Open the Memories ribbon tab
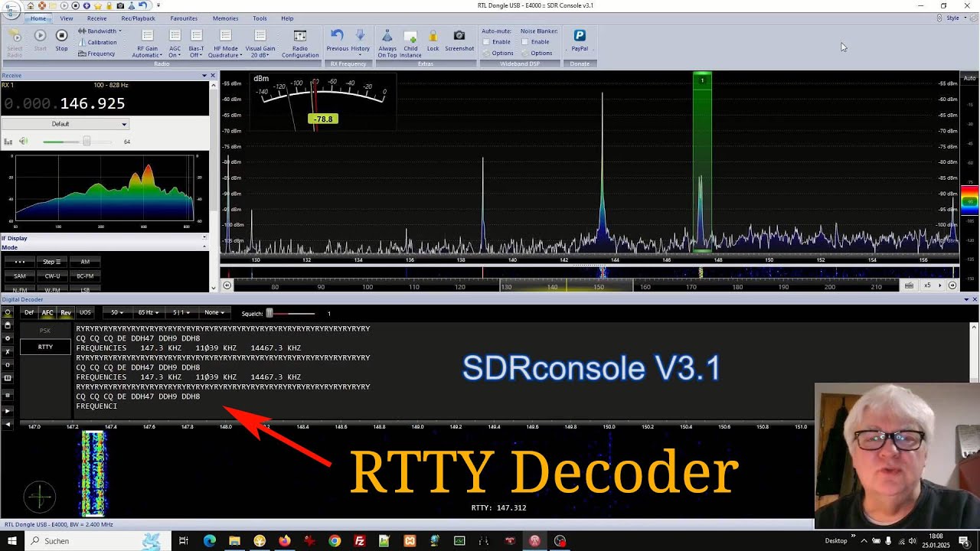The width and height of the screenshot is (980, 551). pyautogui.click(x=225, y=18)
